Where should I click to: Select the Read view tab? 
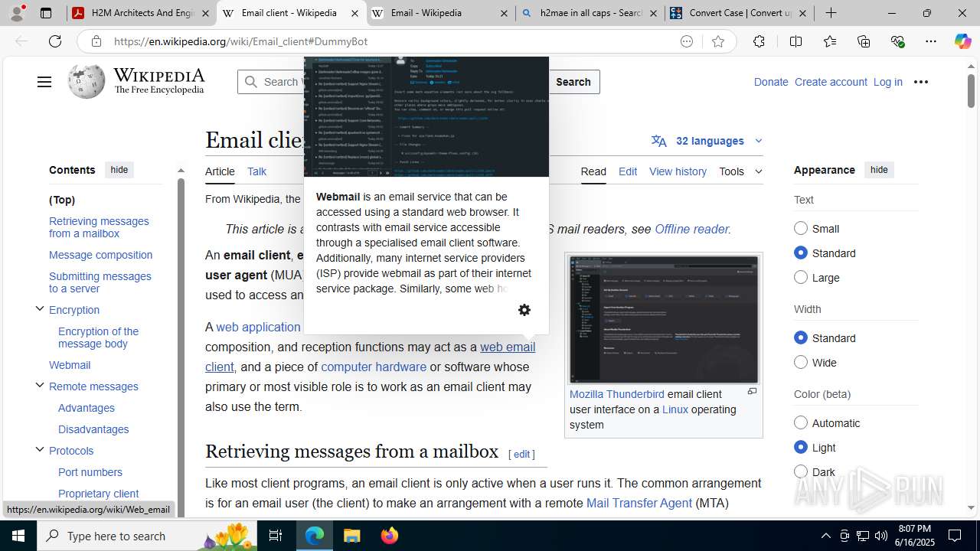click(x=593, y=171)
